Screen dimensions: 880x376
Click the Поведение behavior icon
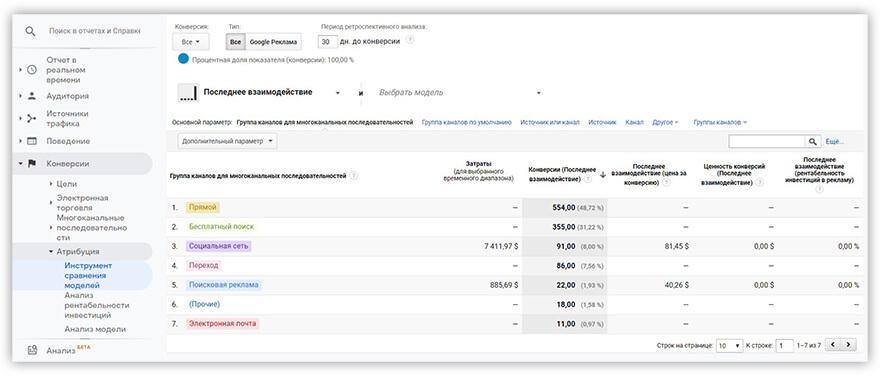coord(31,141)
